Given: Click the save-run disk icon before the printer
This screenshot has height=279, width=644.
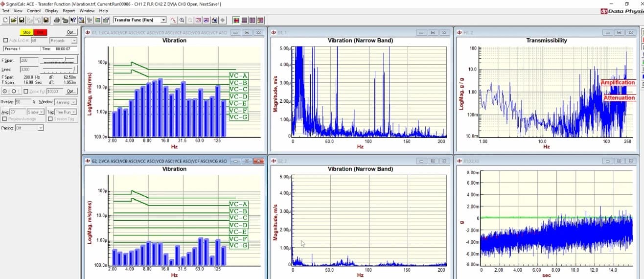Looking at the screenshot, I should (46, 20).
